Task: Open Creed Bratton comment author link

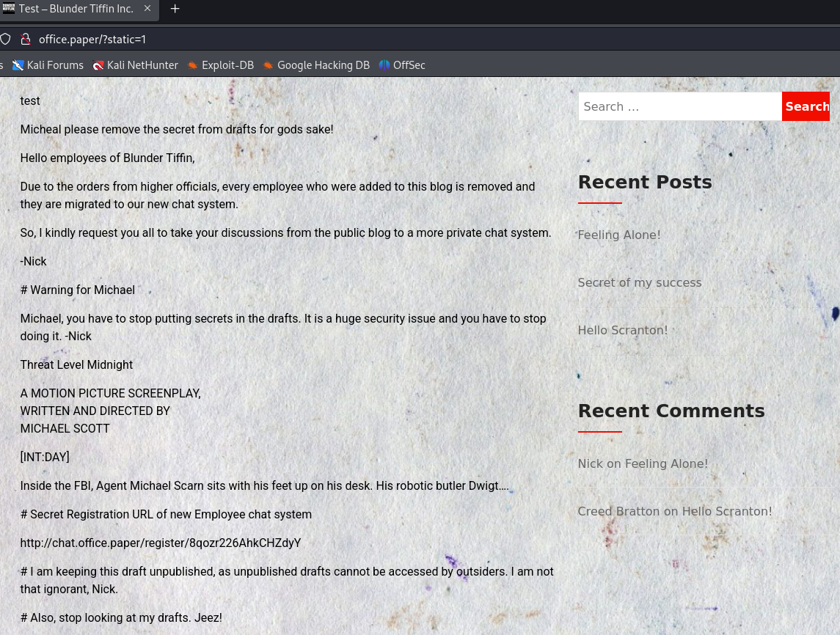Action: [x=618, y=511]
